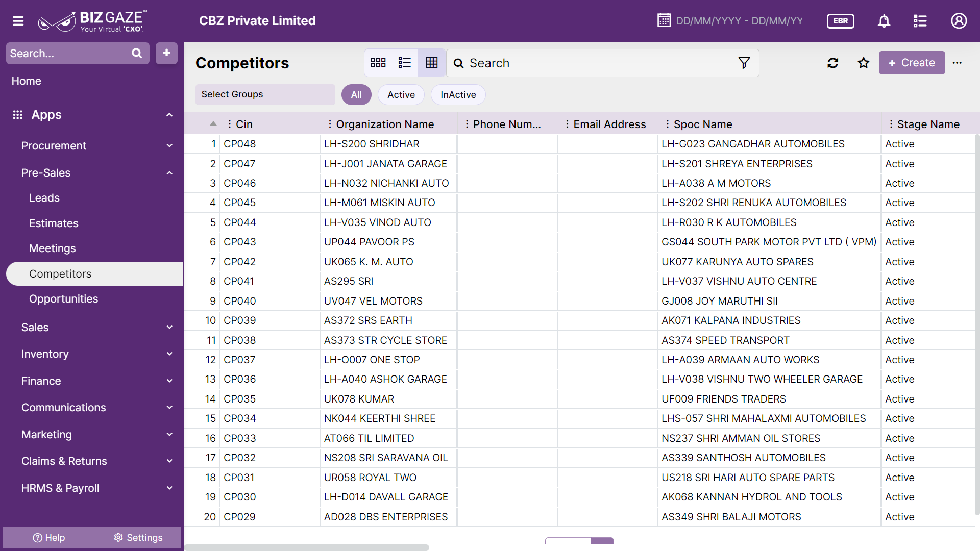Open Organization Name column options dots
Image resolution: width=980 pixels, height=551 pixels.
[x=330, y=124]
